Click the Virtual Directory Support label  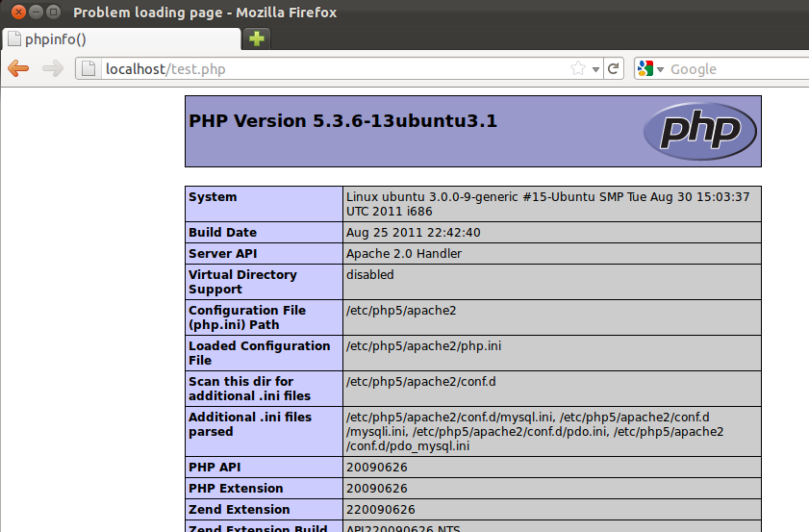pos(242,282)
